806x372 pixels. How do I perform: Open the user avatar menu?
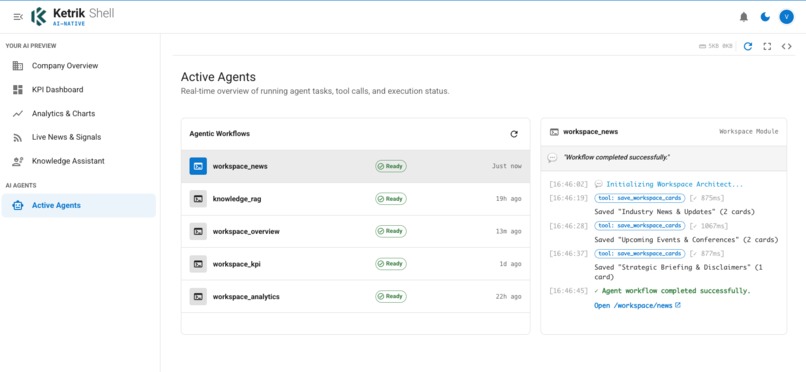[x=786, y=17]
